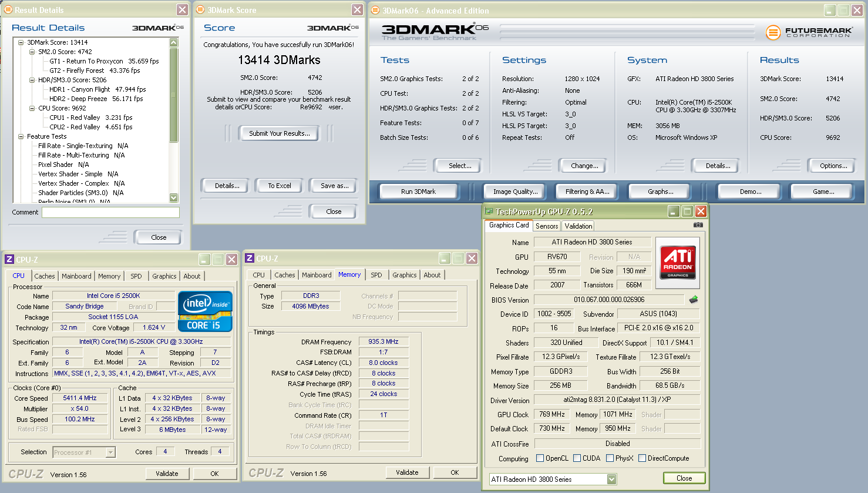The height and width of the screenshot is (493, 868).
Task: Close the 3DMark Score window via X
Action: (357, 10)
